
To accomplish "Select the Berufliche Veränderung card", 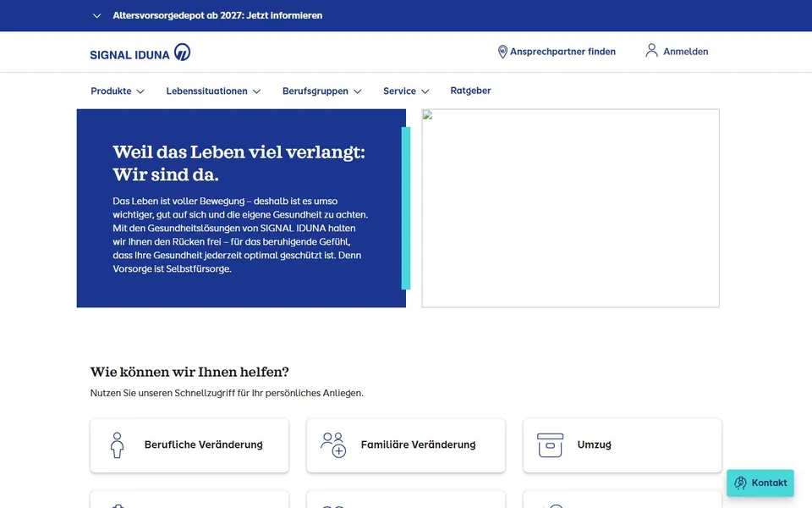I will pyautogui.click(x=189, y=445).
